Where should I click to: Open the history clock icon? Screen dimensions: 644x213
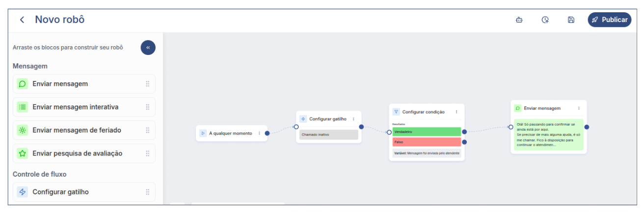545,20
